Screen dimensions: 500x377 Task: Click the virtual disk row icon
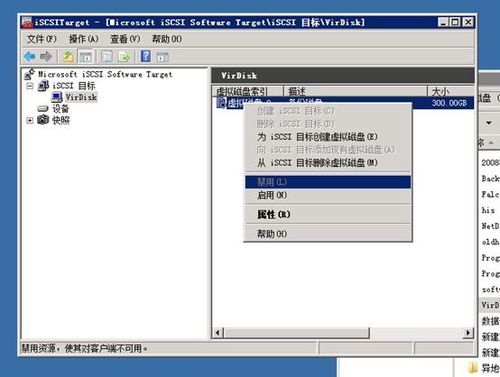point(221,103)
